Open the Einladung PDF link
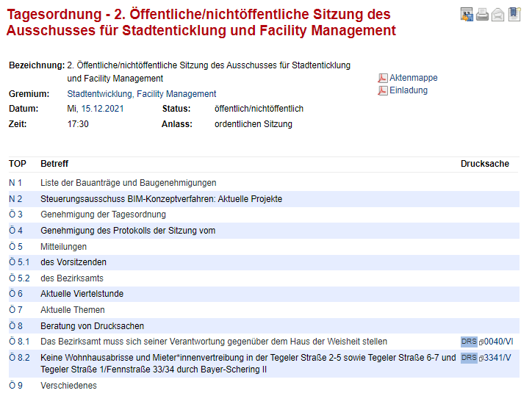The width and height of the screenshot is (532, 418). 408,90
